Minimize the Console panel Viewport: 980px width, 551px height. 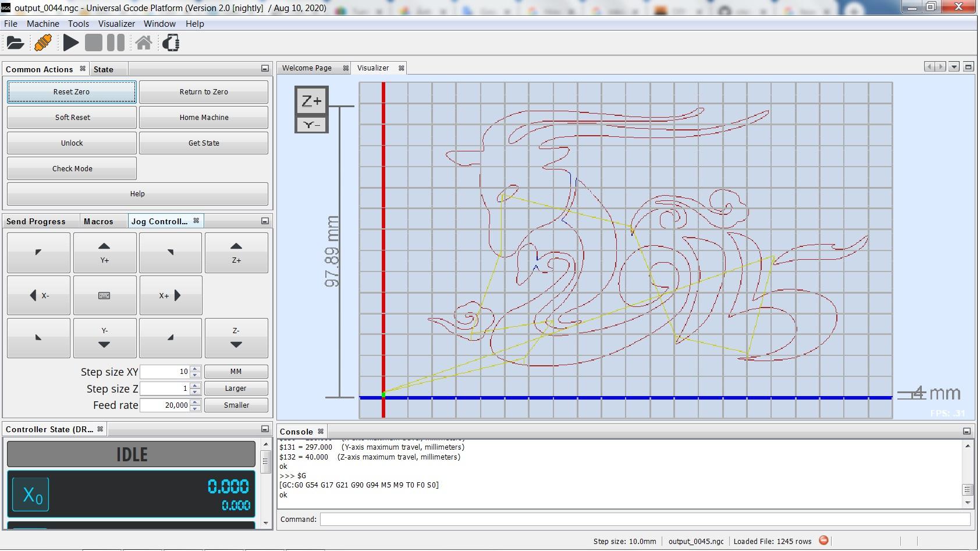point(967,432)
